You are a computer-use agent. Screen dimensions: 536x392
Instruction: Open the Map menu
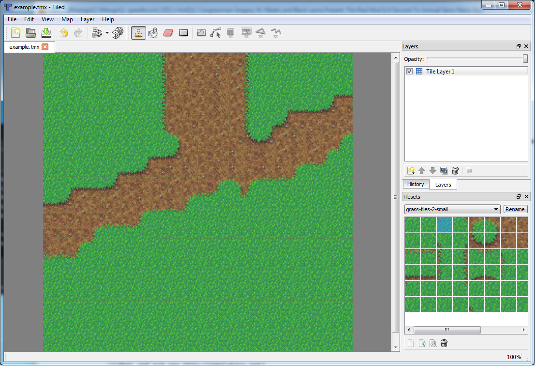click(67, 19)
